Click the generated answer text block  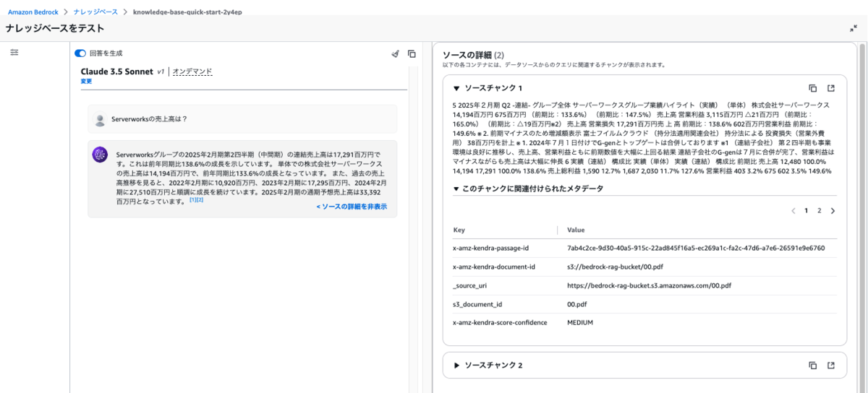click(251, 178)
